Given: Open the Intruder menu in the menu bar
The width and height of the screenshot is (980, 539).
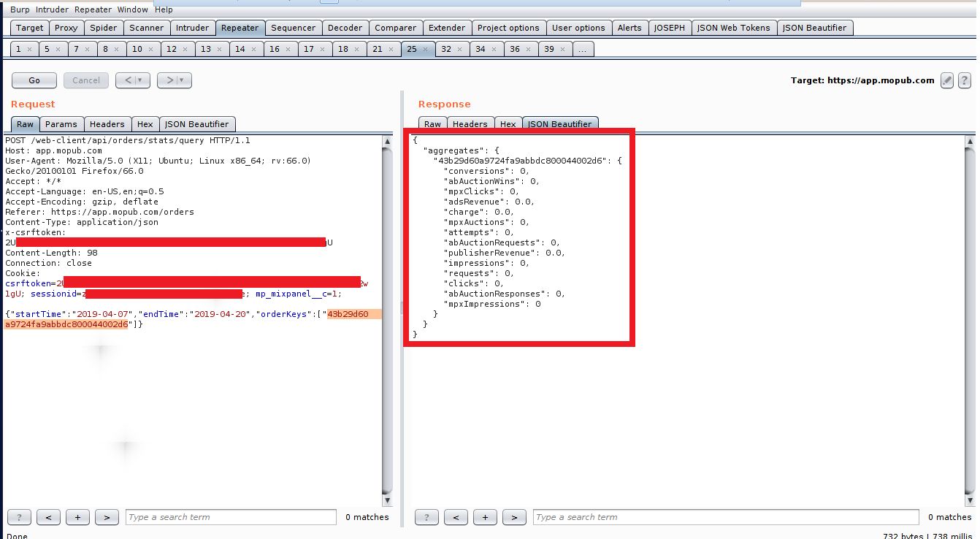Looking at the screenshot, I should click(x=52, y=9).
